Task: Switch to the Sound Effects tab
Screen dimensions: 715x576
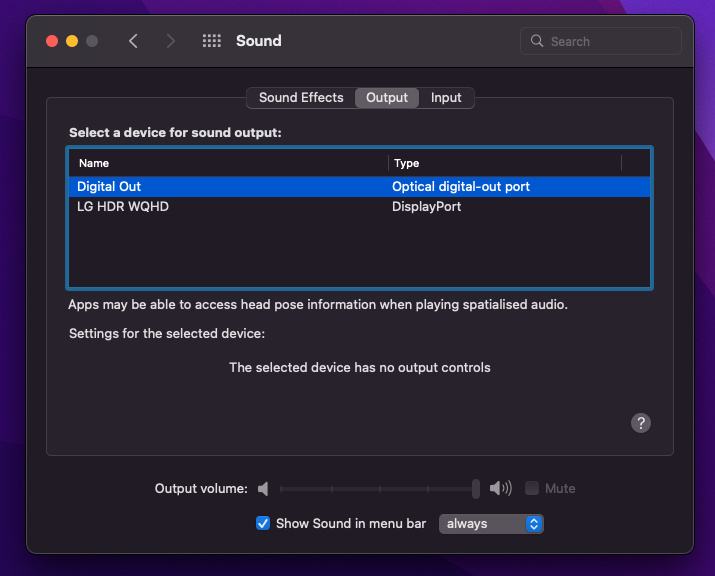Action: click(301, 98)
